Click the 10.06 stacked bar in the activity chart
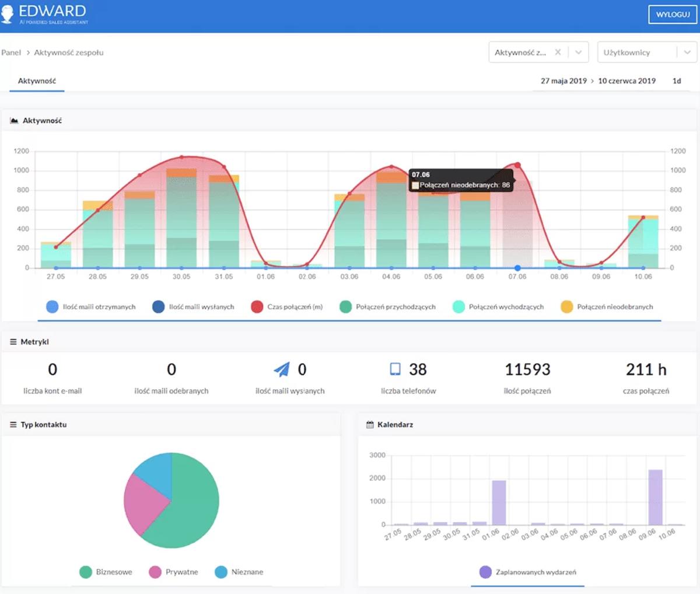 pyautogui.click(x=643, y=242)
